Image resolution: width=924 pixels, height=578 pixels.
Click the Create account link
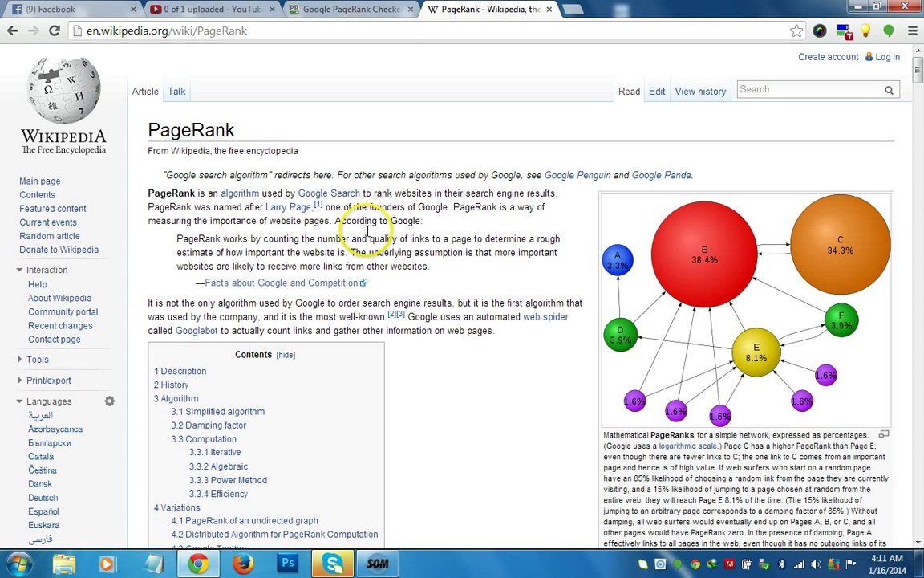[828, 57]
